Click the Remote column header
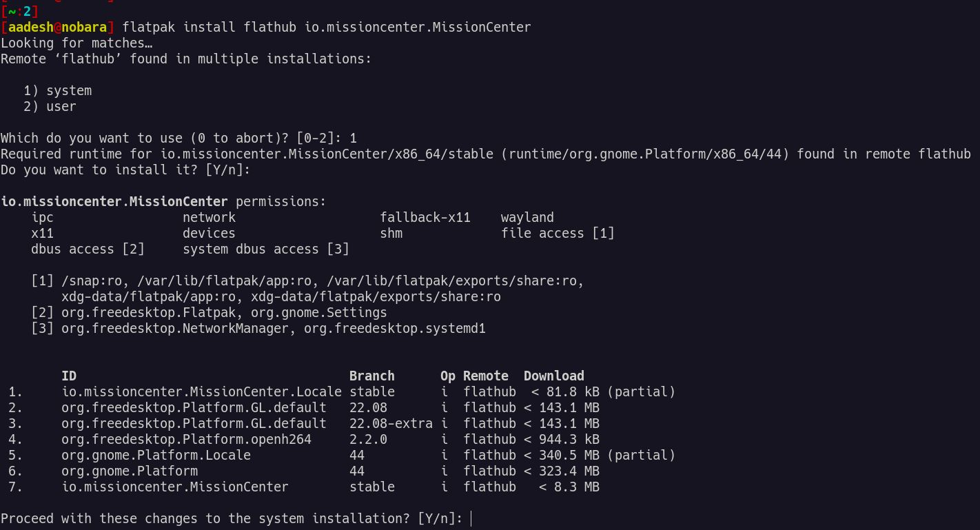Viewport: 980px width, 530px height. pyautogui.click(x=486, y=376)
